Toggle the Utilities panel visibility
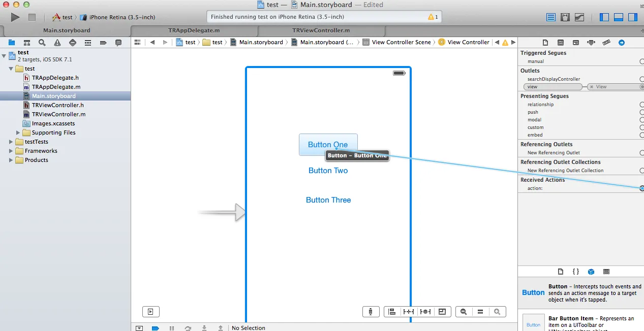 [x=633, y=17]
